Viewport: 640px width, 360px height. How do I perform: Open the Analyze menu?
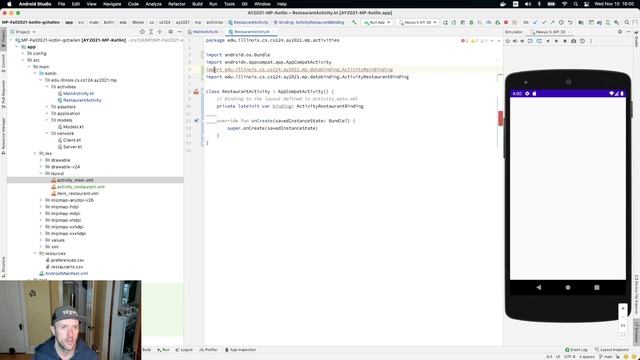[x=153, y=4]
